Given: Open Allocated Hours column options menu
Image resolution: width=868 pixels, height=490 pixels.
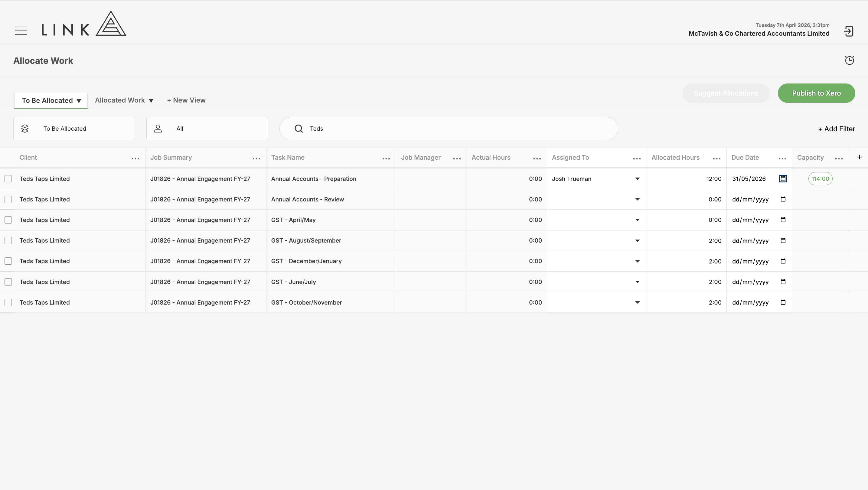Looking at the screenshot, I should pyautogui.click(x=717, y=159).
